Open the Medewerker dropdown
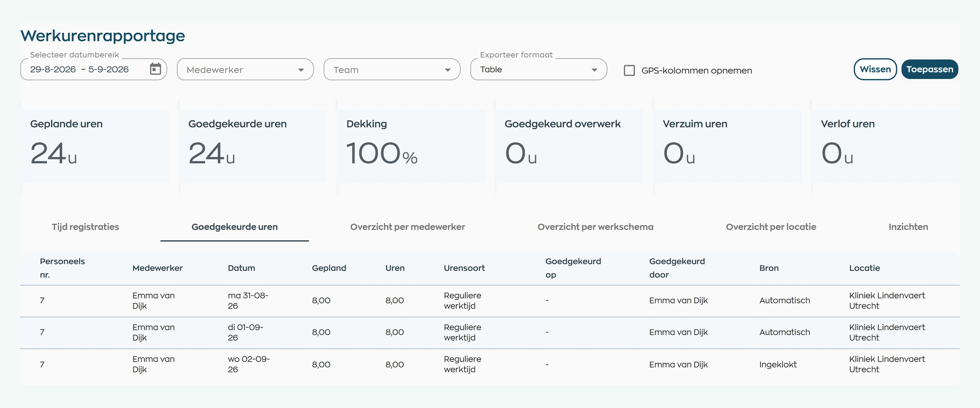This screenshot has width=980, height=408. tap(245, 69)
